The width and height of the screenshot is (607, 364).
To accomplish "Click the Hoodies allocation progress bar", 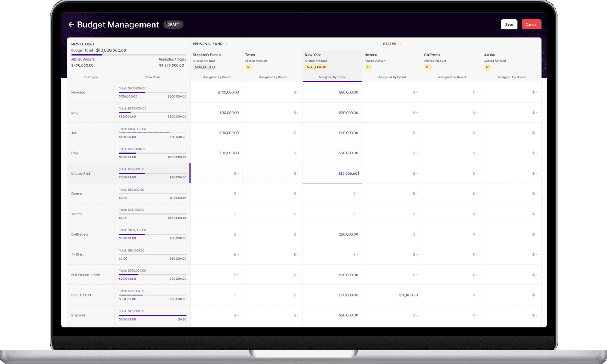I will [x=152, y=92].
